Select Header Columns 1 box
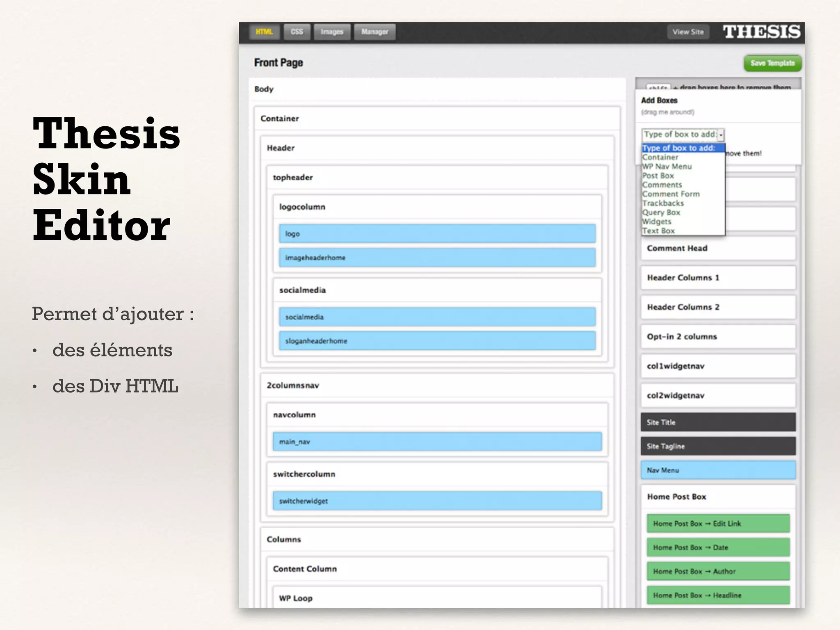The width and height of the screenshot is (840, 630). [x=718, y=278]
